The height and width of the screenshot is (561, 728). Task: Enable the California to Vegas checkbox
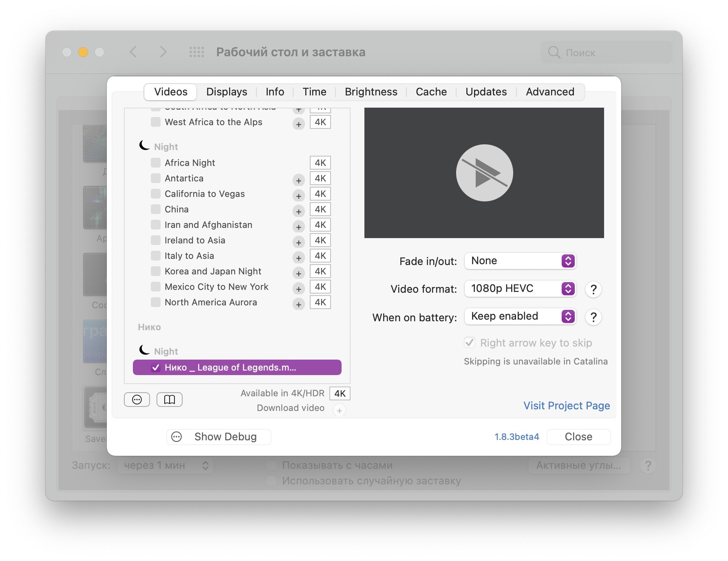[156, 194]
